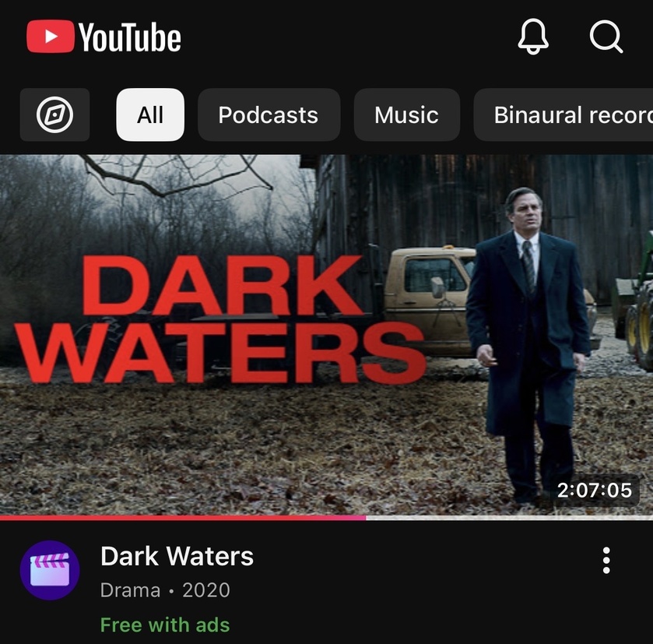
Task: Click the red watched progress bar
Action: 183,518
